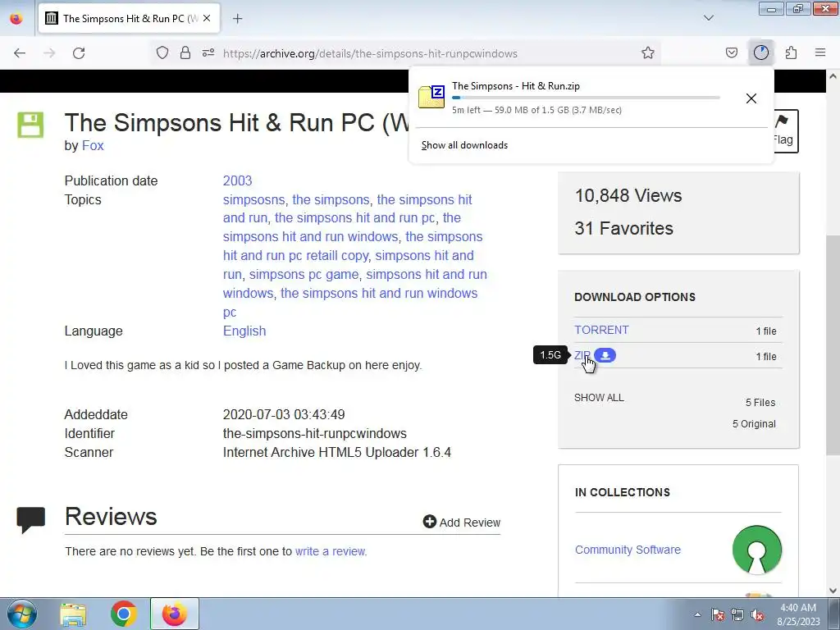Open the simpsosns topic link
Screen dimensions: 840x630
point(254,200)
